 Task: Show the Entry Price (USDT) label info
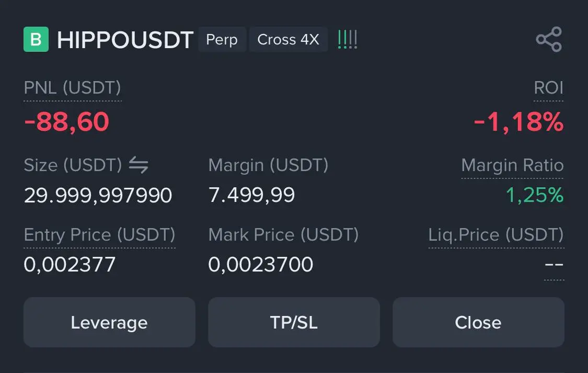tap(99, 235)
